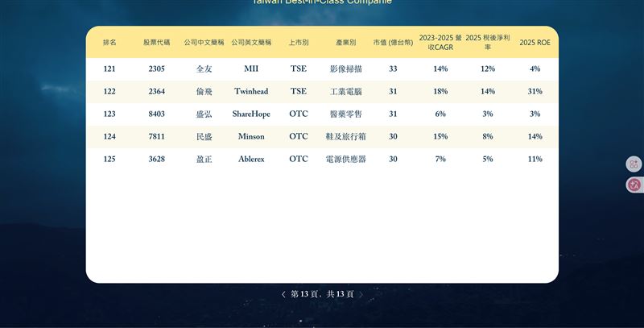Screen dimensions: 644x328
Task: Select the industry cell 鞋及旅行箱
Action: click(346, 136)
